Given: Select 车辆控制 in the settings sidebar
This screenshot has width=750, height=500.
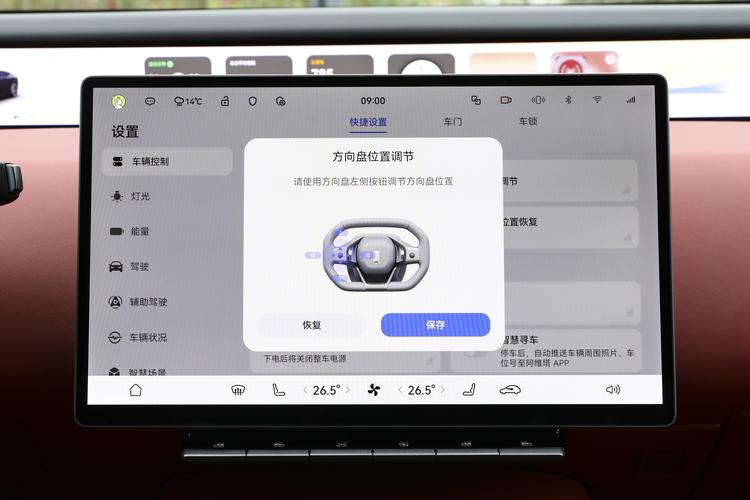Looking at the screenshot, I should (149, 161).
